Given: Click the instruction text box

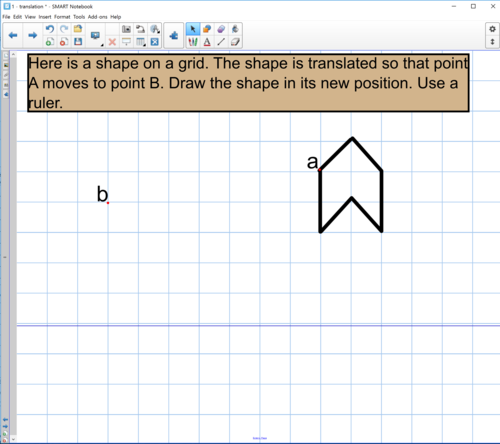Looking at the screenshot, I should pos(248,83).
